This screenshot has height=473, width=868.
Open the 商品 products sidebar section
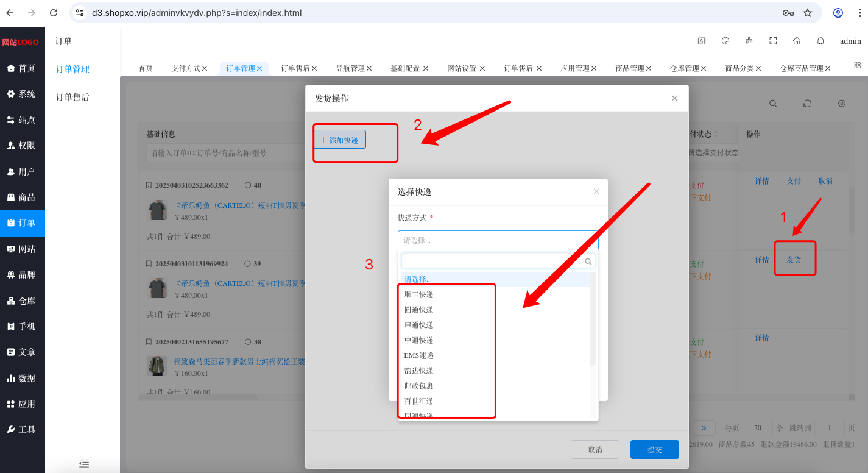point(22,197)
